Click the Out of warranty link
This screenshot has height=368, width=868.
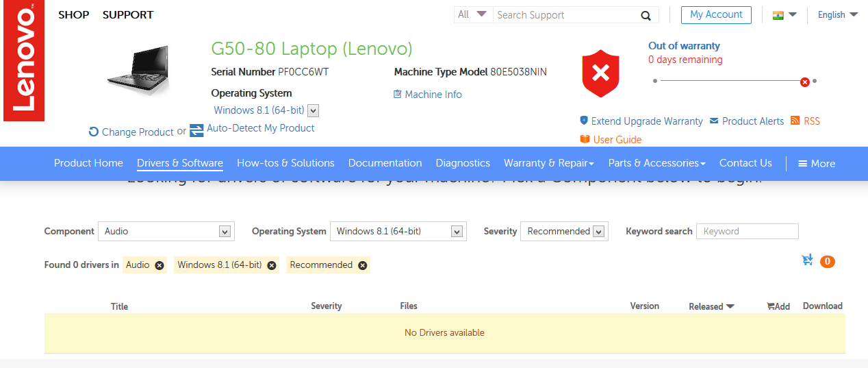coord(684,46)
